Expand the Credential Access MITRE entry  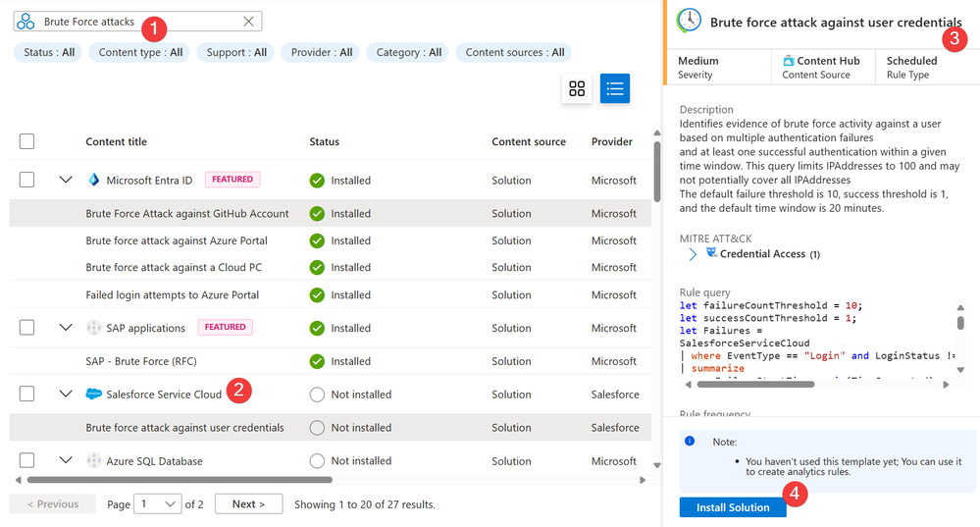pyautogui.click(x=693, y=254)
